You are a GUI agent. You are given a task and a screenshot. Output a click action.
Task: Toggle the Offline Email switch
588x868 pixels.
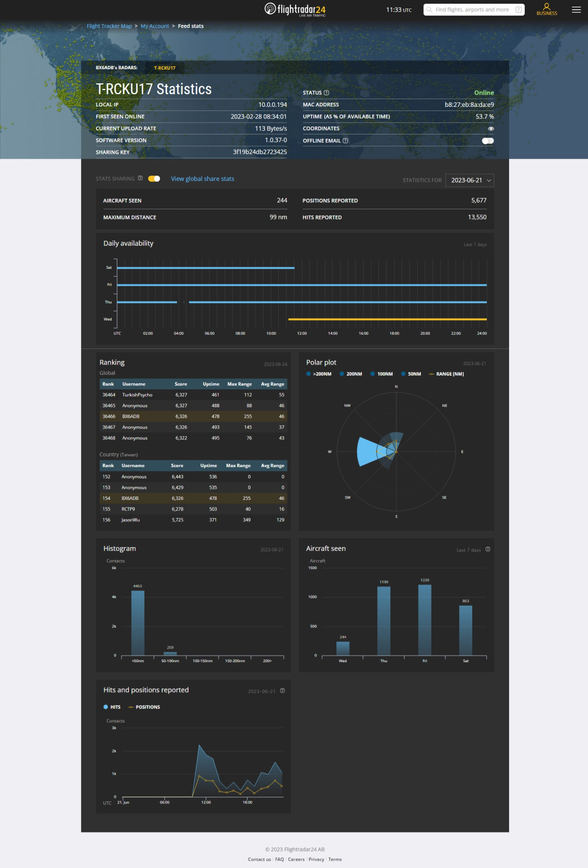[x=488, y=141]
